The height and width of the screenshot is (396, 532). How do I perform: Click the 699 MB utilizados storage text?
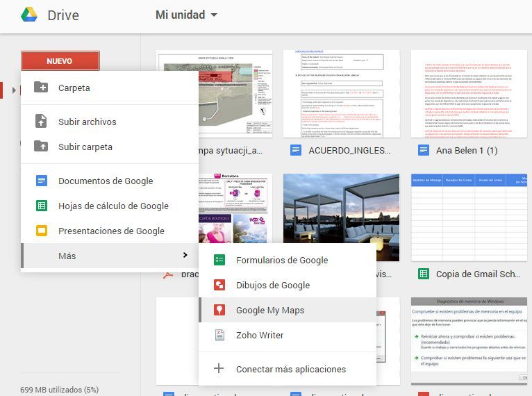59,390
